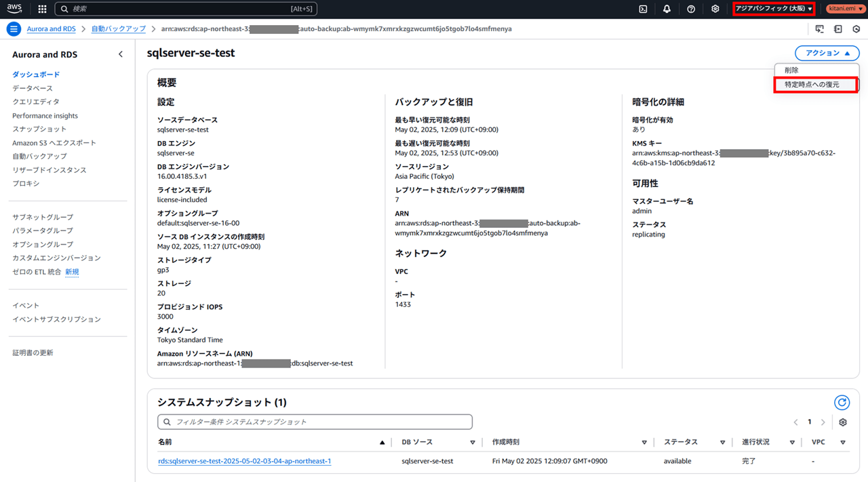Open スナップショット in sidebar
Viewport: 868px width, 482px height.
(x=39, y=129)
